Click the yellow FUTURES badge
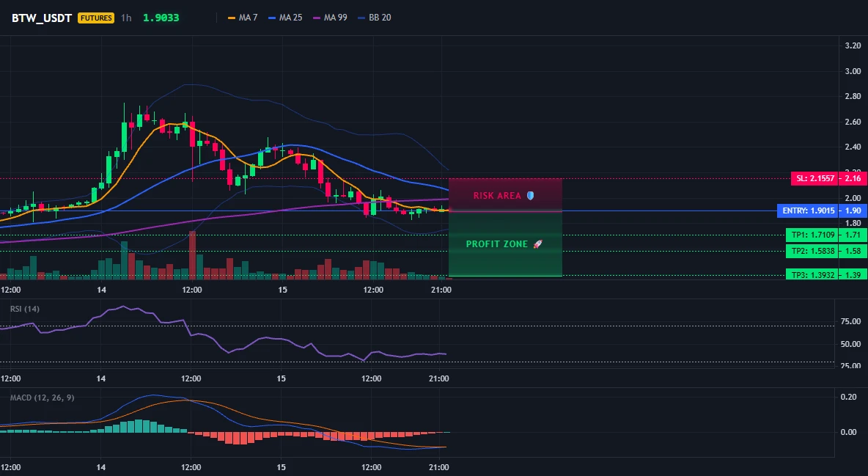The height and width of the screenshot is (476, 868). click(96, 18)
